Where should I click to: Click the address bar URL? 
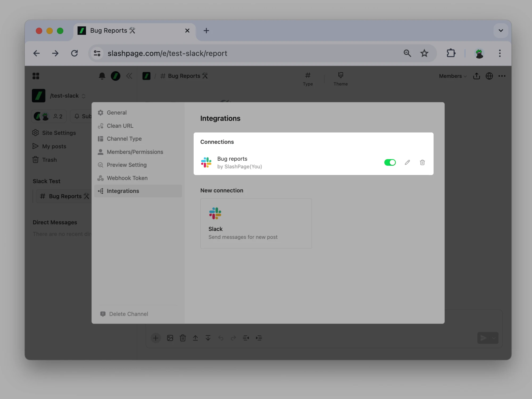point(167,53)
